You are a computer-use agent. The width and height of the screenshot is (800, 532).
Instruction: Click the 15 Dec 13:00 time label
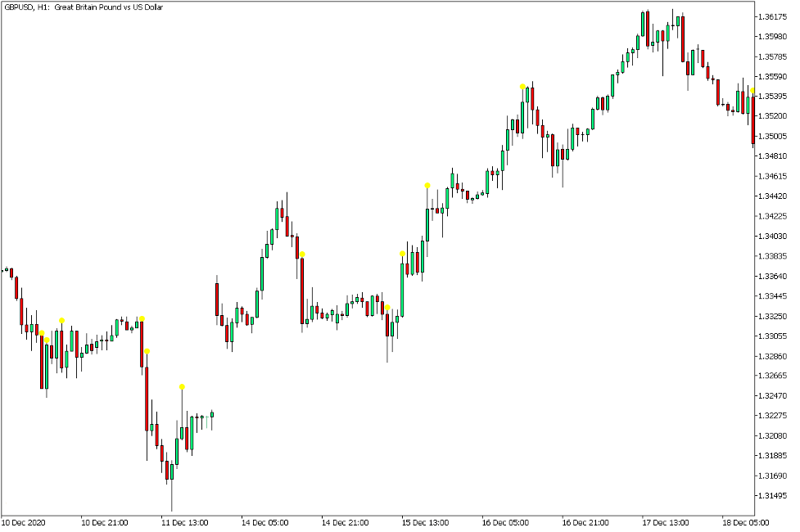426,523
